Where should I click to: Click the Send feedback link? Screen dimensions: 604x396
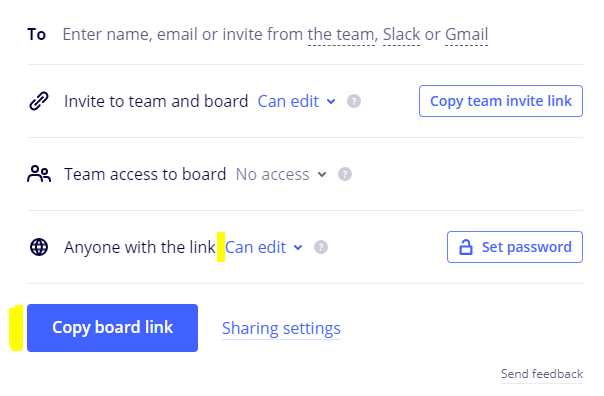pyautogui.click(x=542, y=374)
